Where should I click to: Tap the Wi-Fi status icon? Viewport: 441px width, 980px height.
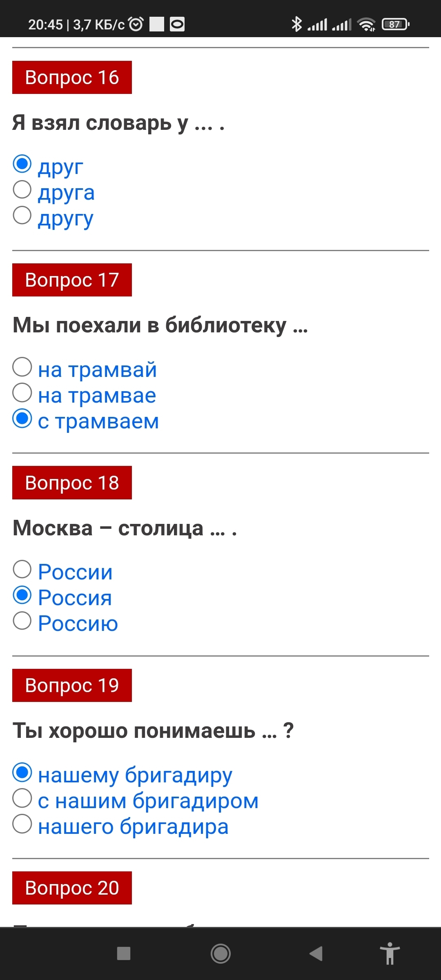(x=366, y=24)
